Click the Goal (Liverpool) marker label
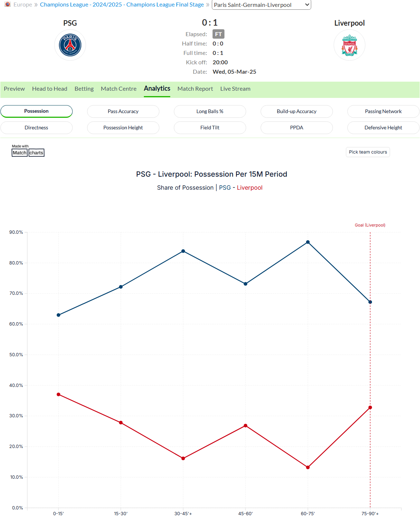This screenshot has height=530, width=420. (x=370, y=225)
